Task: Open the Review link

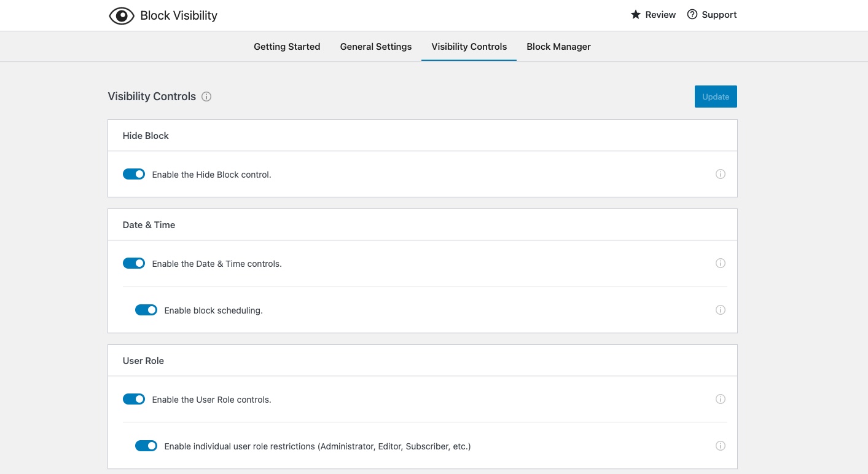Action: (x=660, y=15)
